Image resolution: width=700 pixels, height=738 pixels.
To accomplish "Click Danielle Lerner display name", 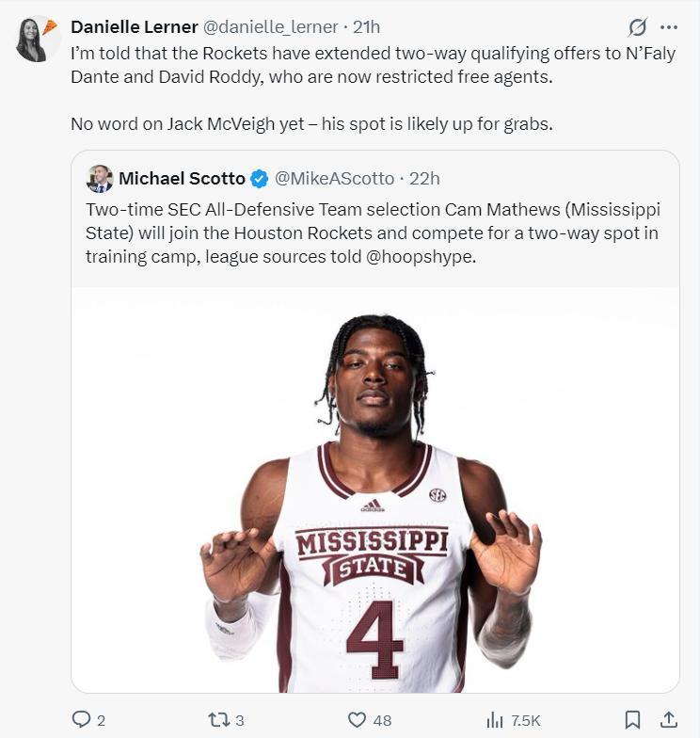I will click(135, 27).
